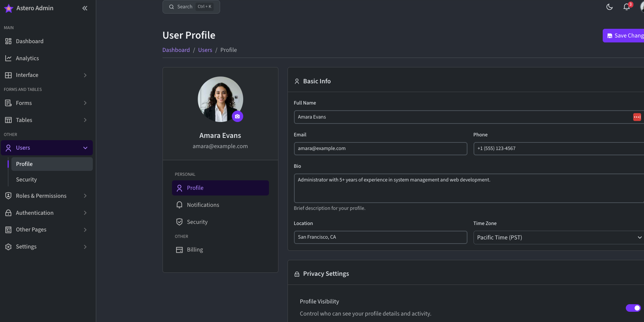
Task: Click the Amara Evans name under avatar
Action: pos(220,136)
